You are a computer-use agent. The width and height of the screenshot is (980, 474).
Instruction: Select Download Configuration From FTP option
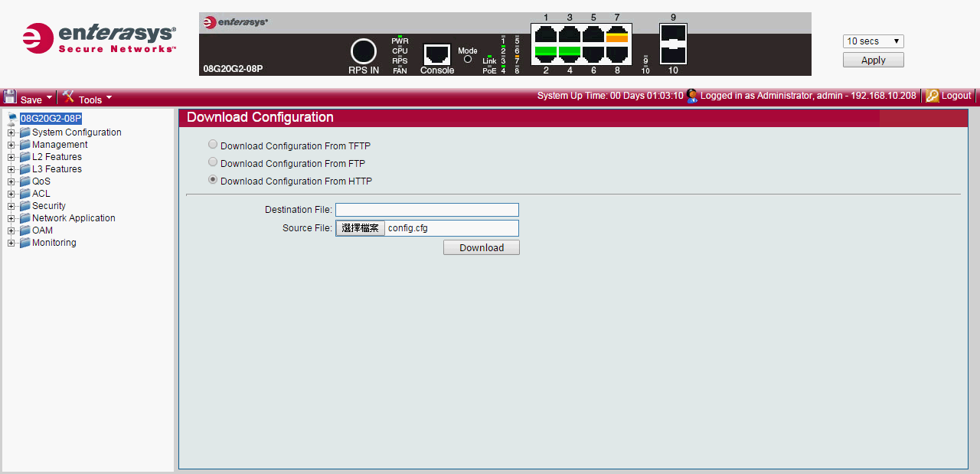(213, 162)
